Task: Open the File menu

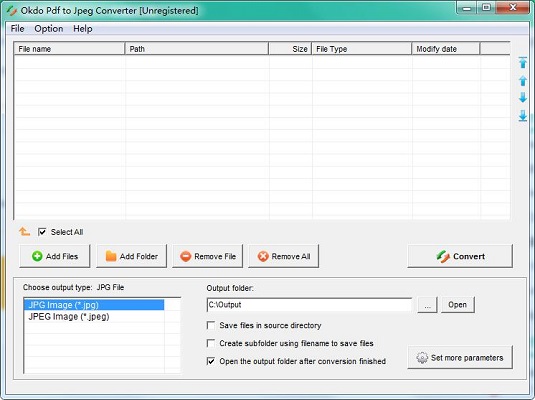Action: (x=17, y=29)
